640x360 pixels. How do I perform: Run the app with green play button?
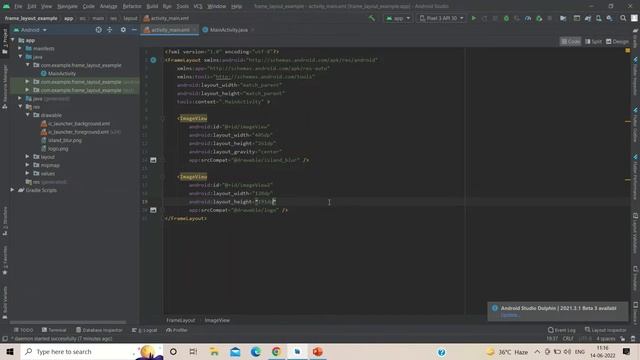tap(473, 18)
